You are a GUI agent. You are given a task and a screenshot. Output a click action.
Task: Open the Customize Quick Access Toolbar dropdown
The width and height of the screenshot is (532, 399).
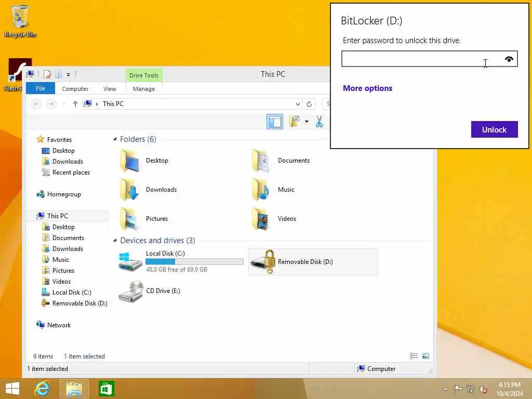click(68, 75)
